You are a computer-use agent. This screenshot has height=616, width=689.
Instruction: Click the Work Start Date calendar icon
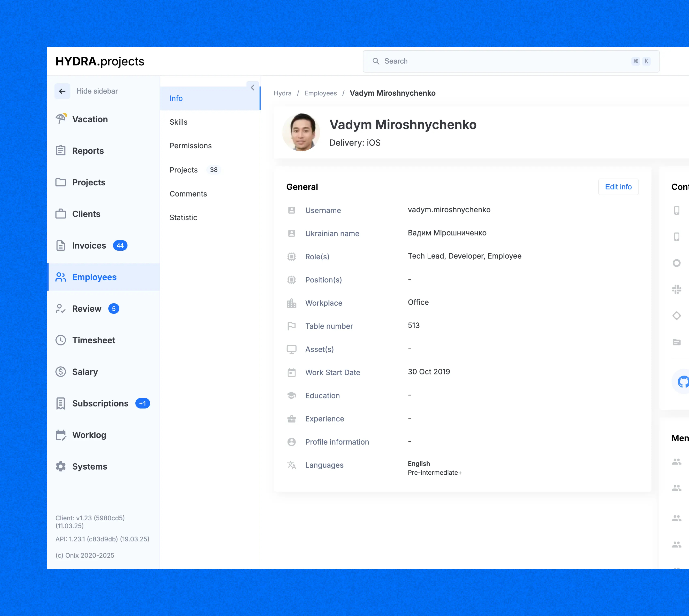(291, 372)
